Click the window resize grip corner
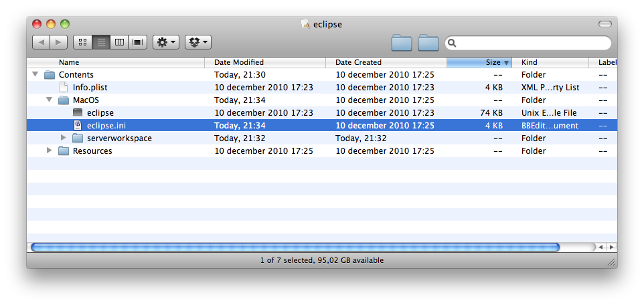This screenshot has width=644, height=305. point(611,262)
